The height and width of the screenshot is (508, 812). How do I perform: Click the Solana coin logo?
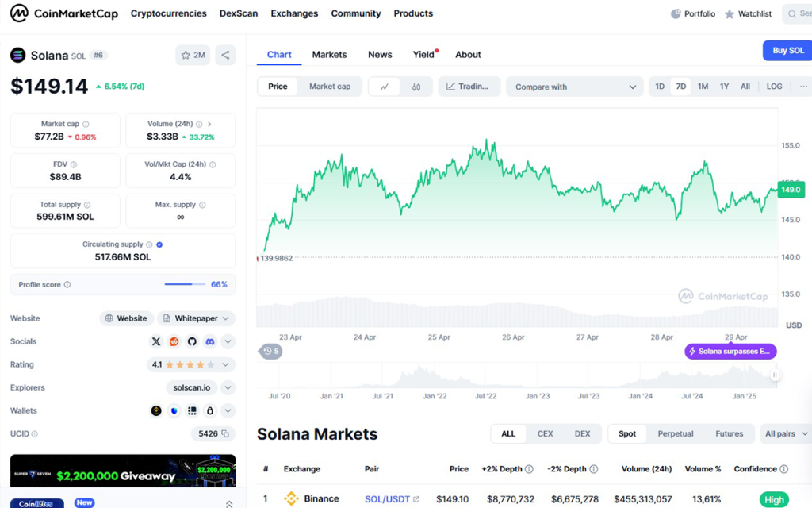tap(17, 55)
